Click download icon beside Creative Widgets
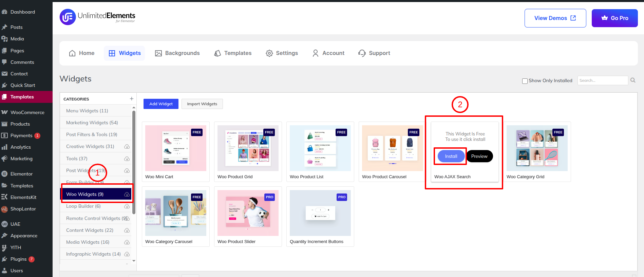 tap(127, 147)
